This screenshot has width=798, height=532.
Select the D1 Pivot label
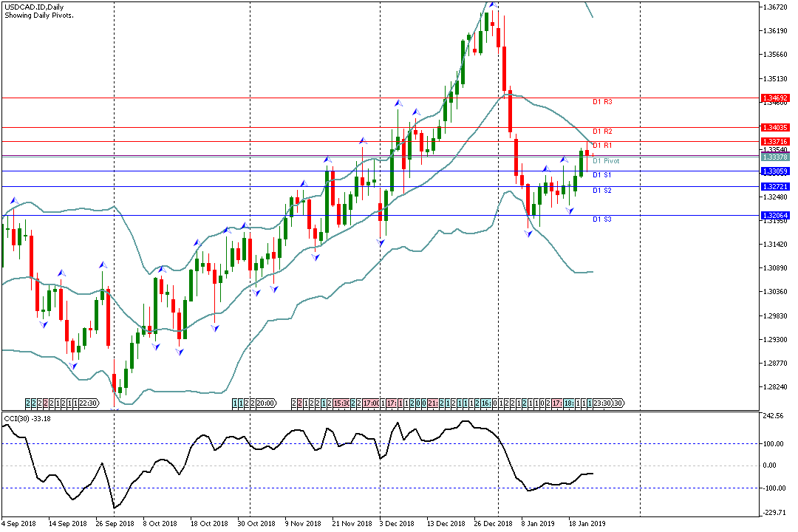[606, 161]
